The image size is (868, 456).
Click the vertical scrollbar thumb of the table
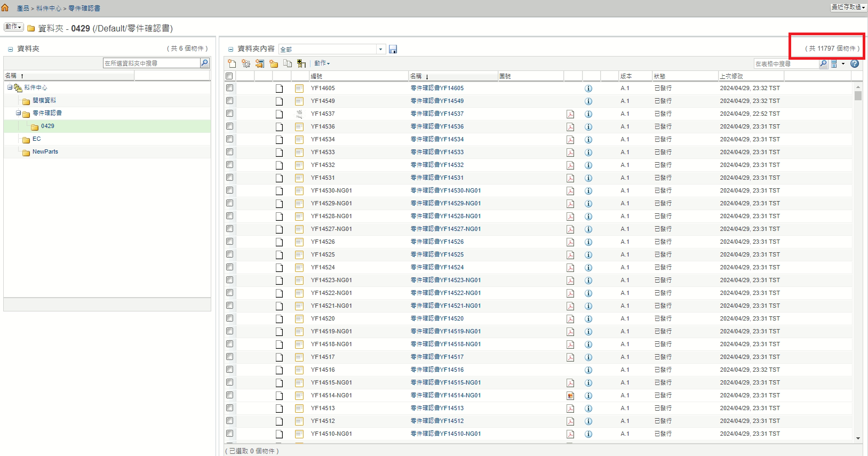(858, 95)
